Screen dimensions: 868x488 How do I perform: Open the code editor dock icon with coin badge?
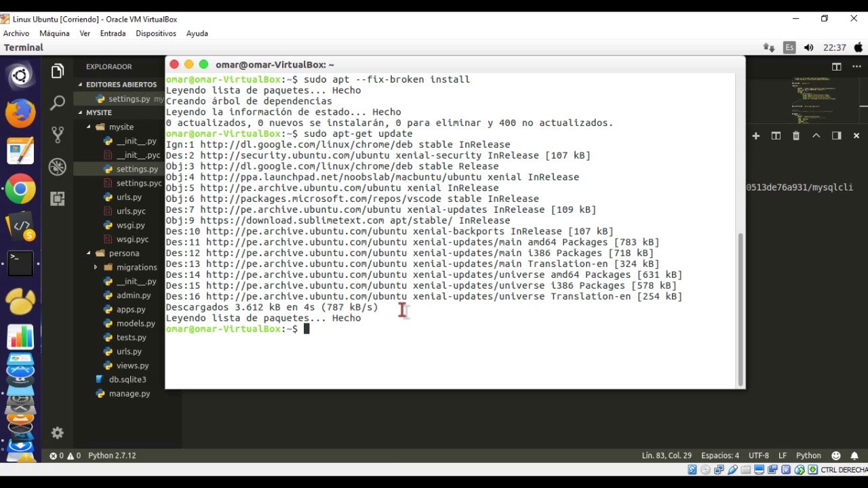click(20, 227)
